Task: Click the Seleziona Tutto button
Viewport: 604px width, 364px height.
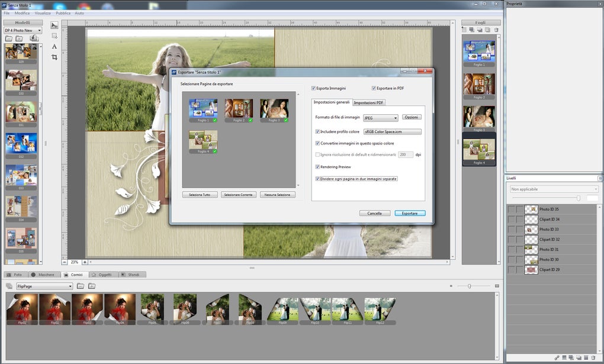Action: (x=200, y=195)
